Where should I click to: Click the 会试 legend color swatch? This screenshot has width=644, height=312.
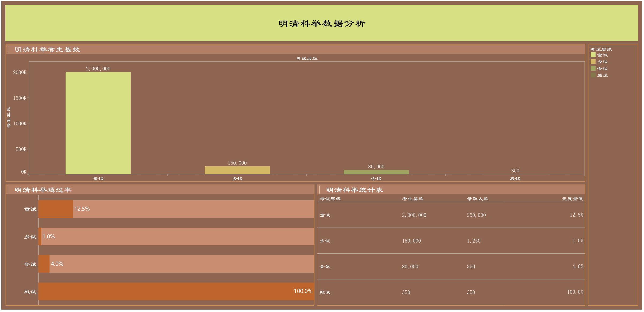pyautogui.click(x=593, y=69)
